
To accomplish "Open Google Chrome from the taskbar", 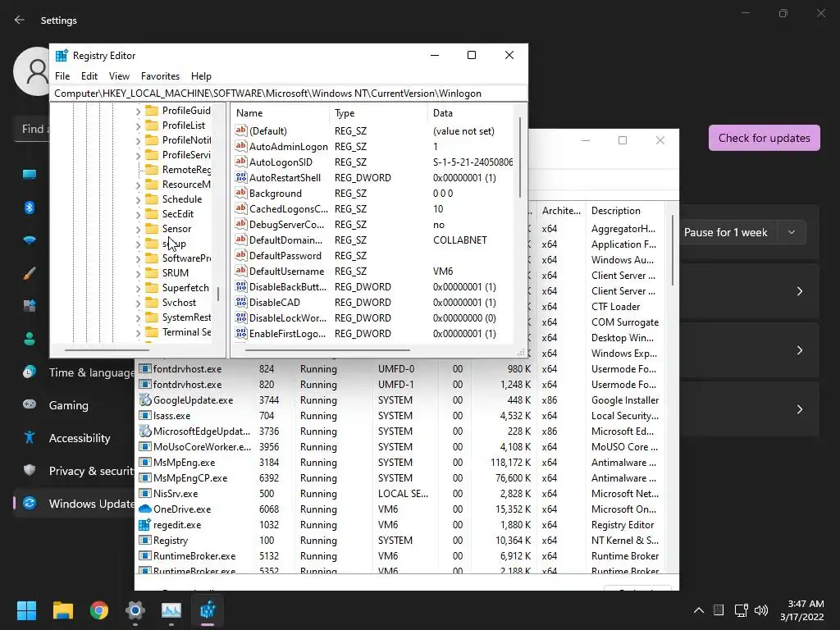I will (99, 609).
